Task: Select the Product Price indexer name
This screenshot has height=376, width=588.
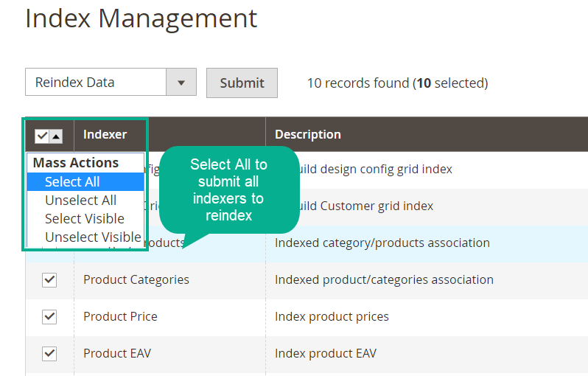Action: click(120, 317)
